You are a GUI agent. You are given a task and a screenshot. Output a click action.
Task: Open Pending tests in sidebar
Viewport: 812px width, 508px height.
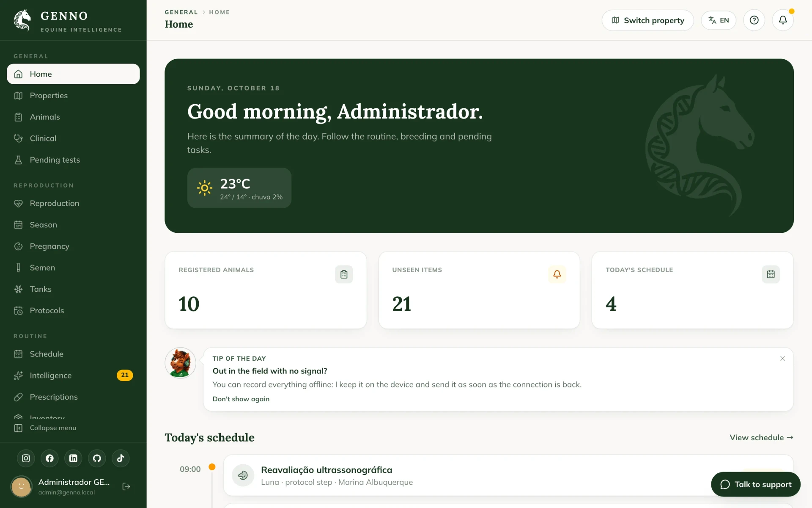point(73,160)
